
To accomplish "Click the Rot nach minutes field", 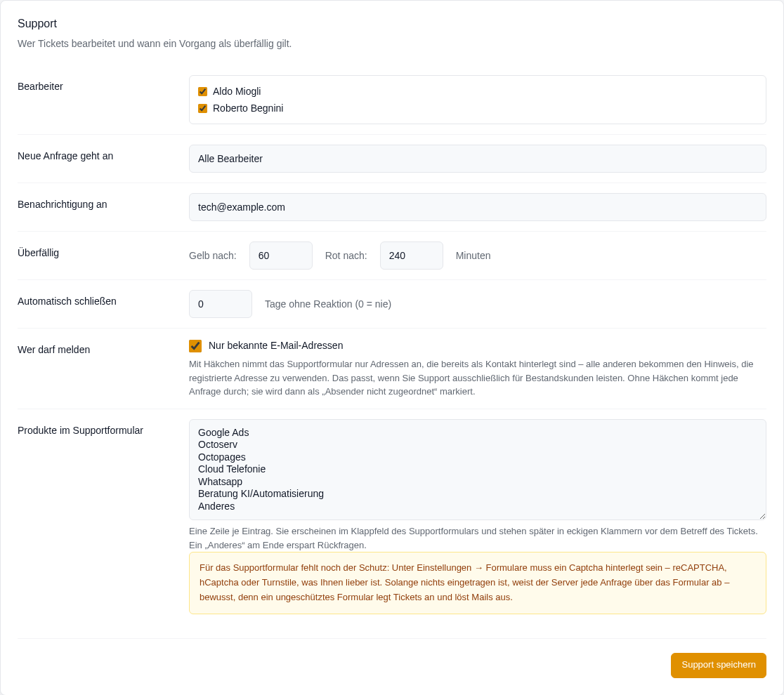I will (412, 256).
